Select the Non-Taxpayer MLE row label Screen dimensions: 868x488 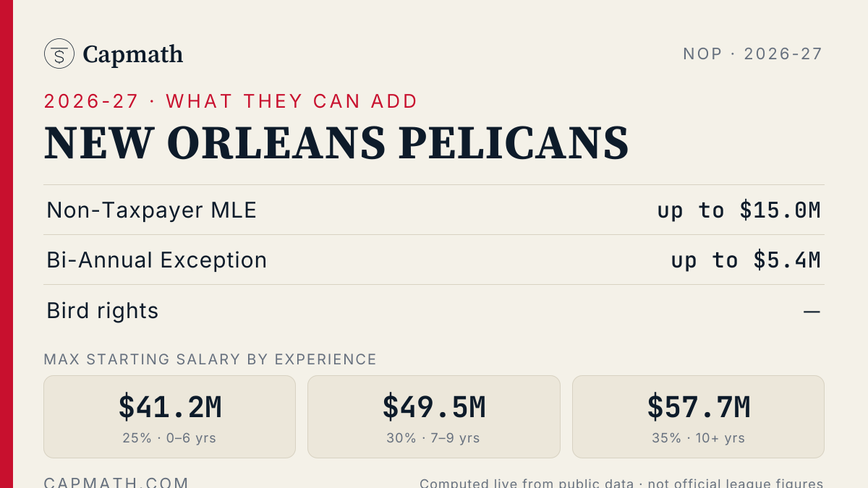coord(152,210)
